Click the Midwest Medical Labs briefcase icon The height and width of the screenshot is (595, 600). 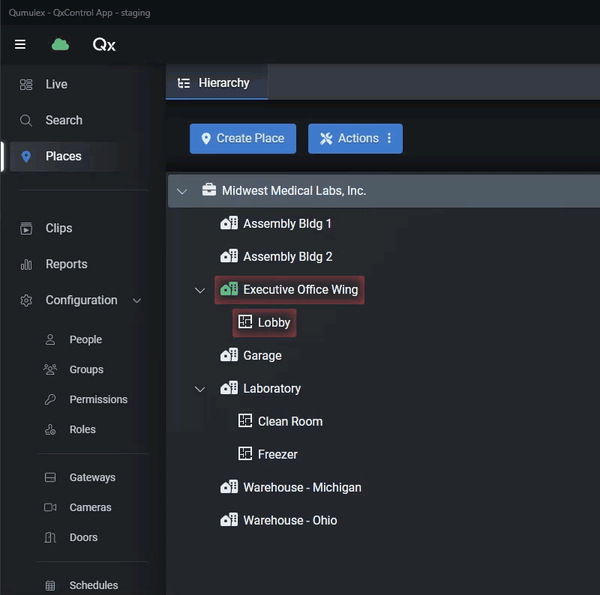209,190
